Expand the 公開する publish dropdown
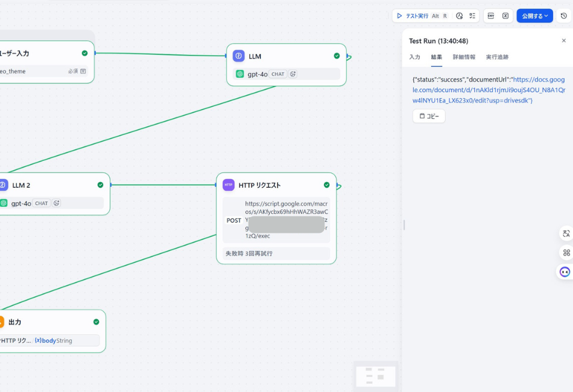The height and width of the screenshot is (392, 573). click(x=534, y=16)
